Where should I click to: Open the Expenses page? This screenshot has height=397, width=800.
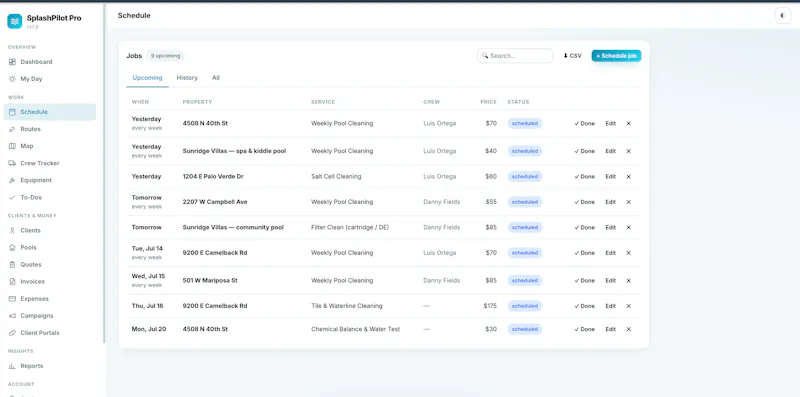coord(49,299)
